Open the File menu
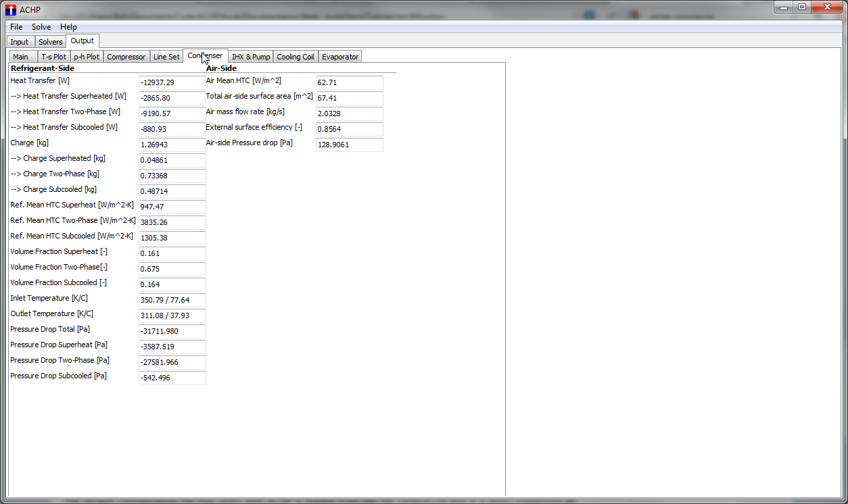The width and height of the screenshot is (848, 504). pyautogui.click(x=16, y=27)
